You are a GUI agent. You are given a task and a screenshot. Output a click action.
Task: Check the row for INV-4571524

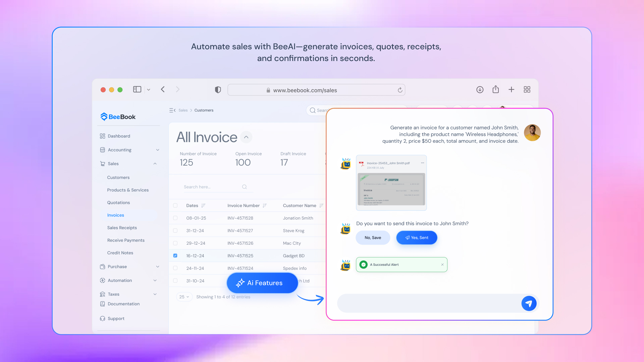pos(175,268)
